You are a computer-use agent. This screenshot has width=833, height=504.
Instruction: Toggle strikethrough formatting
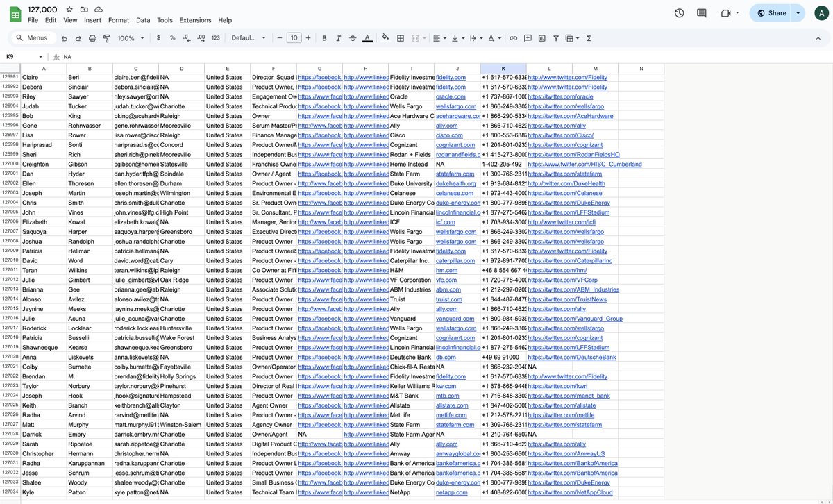[353, 38]
